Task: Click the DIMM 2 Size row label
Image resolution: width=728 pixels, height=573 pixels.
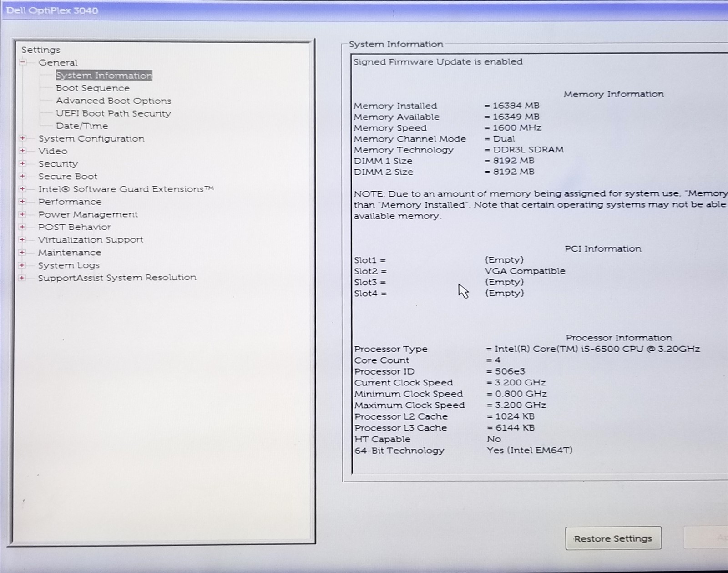Action: pyautogui.click(x=384, y=172)
